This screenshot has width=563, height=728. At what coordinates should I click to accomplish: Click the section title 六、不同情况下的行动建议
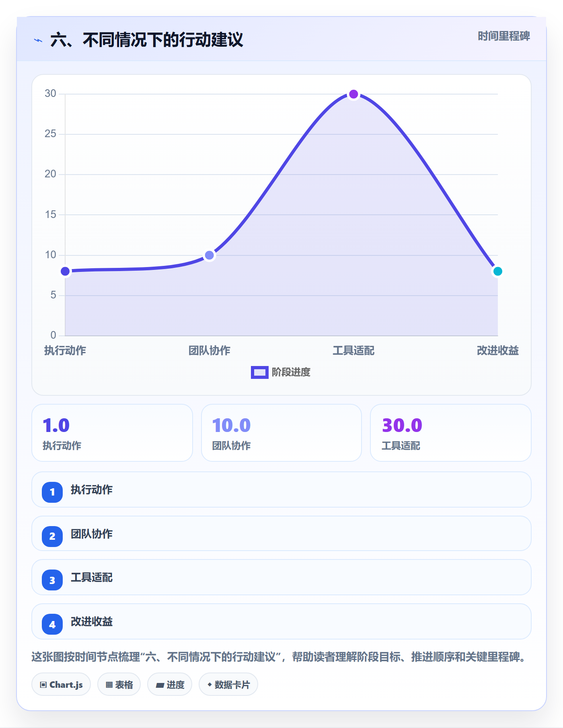coord(147,40)
